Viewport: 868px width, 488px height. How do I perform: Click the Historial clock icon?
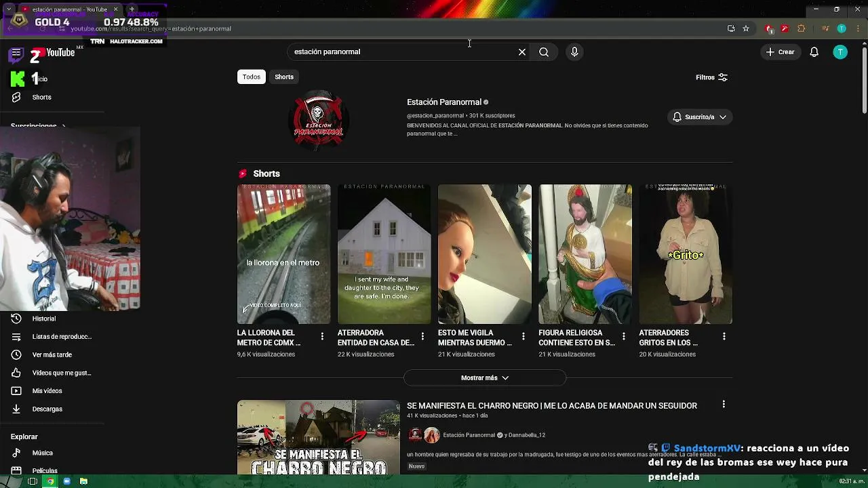click(x=16, y=319)
